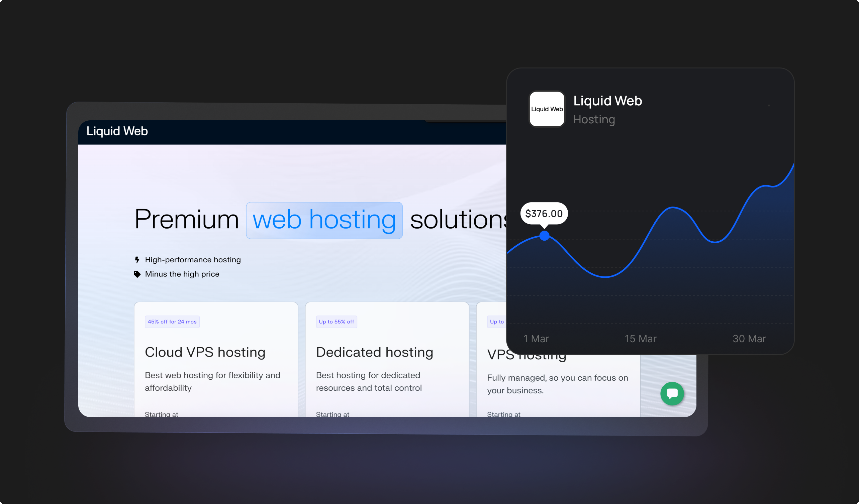Open the Dedicated hosting card title
859x504 pixels.
pyautogui.click(x=374, y=352)
